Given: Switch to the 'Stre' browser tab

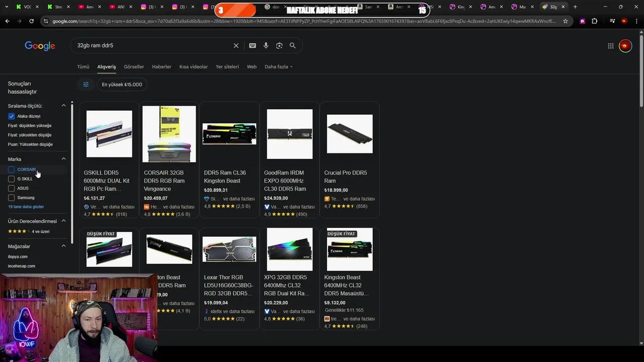Looking at the screenshot, I should point(58,7).
